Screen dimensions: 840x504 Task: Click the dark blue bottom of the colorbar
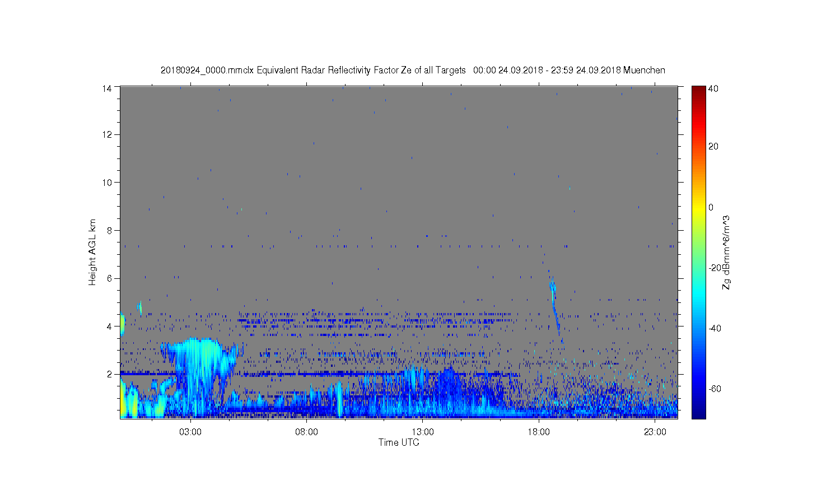coord(698,413)
